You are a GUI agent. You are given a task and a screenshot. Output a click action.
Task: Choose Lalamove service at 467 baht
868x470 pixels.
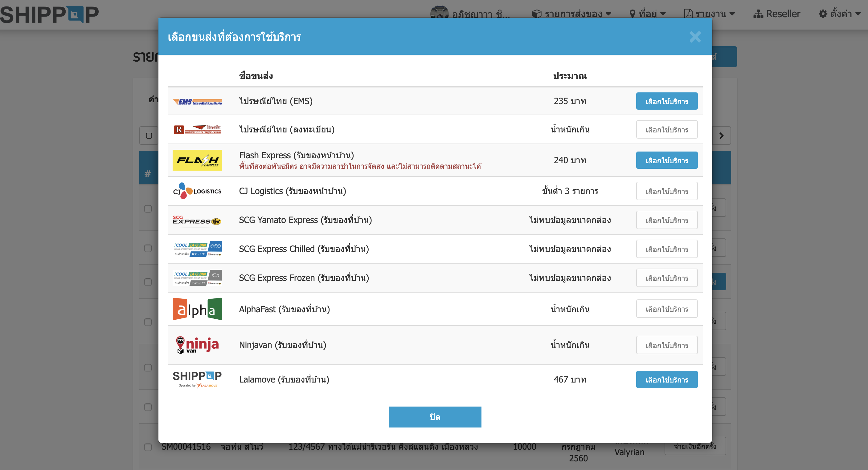(x=666, y=379)
